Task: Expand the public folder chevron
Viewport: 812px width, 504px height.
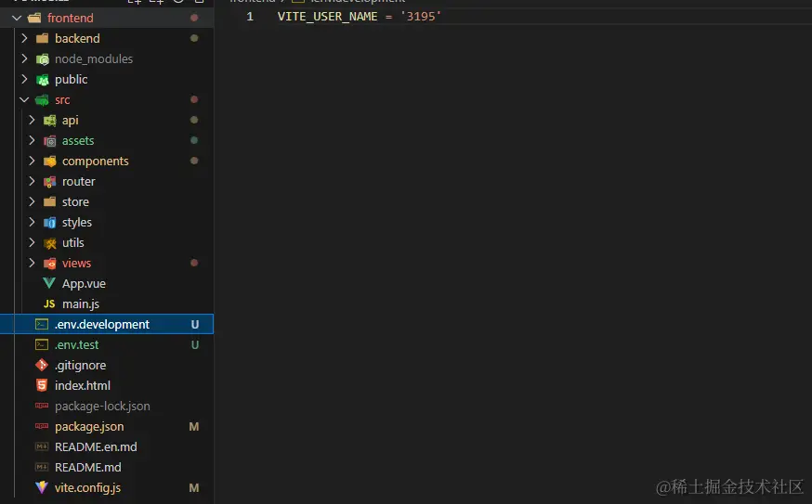Action: tap(24, 79)
